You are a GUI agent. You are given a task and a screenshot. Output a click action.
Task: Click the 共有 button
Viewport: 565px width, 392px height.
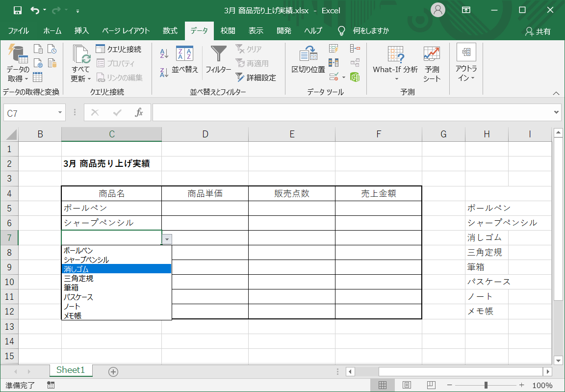(538, 30)
